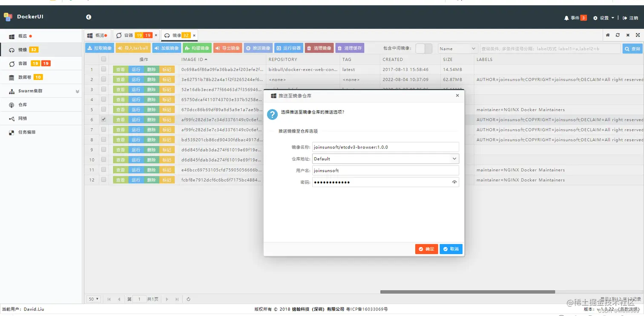
Task: Cancel the dialog with 取消 button
Action: [451, 249]
